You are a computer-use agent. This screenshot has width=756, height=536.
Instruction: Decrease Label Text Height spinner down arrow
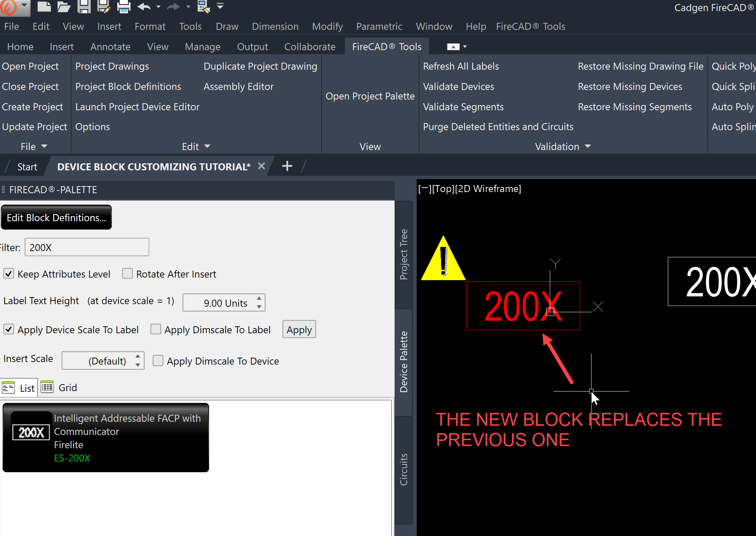tap(259, 307)
